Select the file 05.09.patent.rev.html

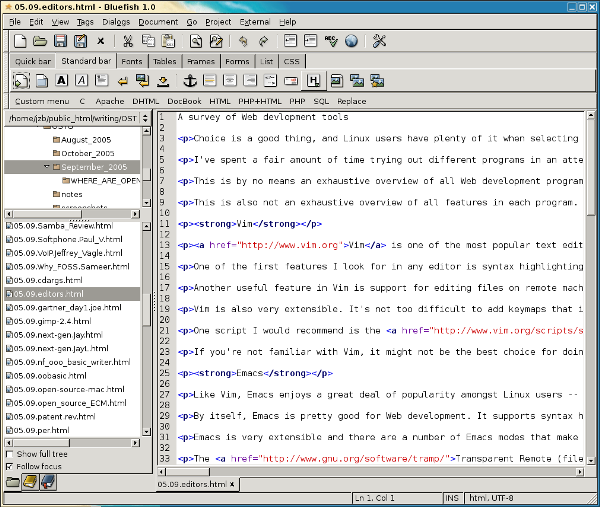51,417
